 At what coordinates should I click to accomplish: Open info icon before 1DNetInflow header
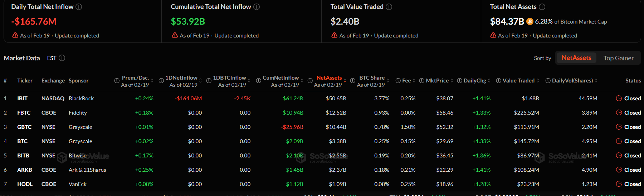pos(161,81)
